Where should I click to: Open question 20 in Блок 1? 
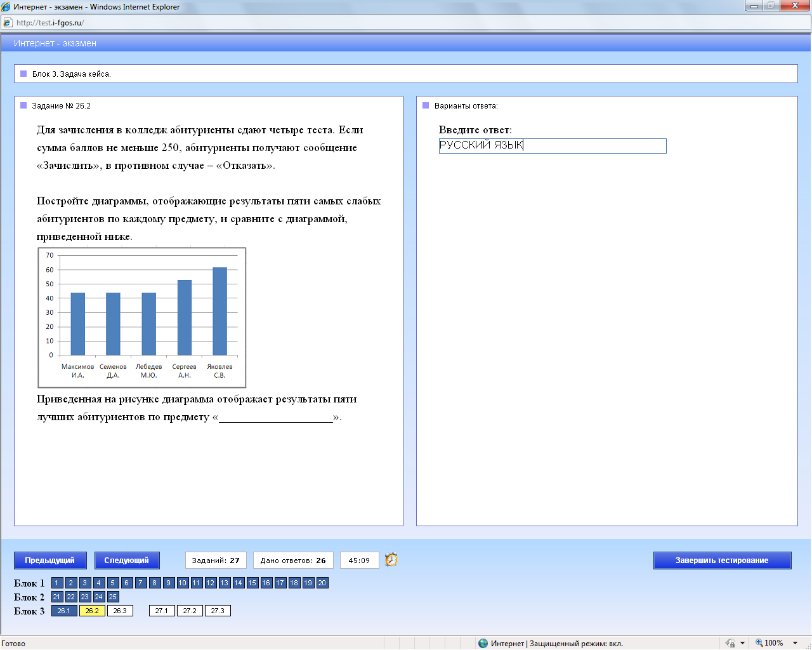(322, 583)
